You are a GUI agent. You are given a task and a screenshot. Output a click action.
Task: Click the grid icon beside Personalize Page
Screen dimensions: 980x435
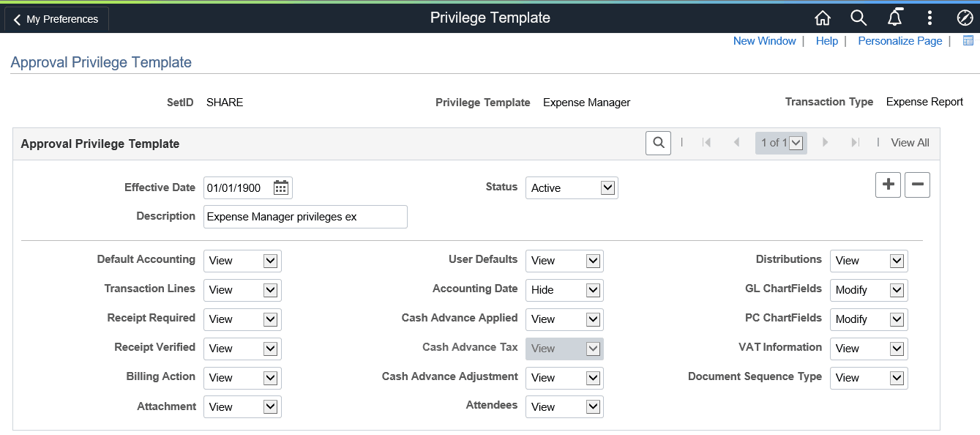(968, 41)
